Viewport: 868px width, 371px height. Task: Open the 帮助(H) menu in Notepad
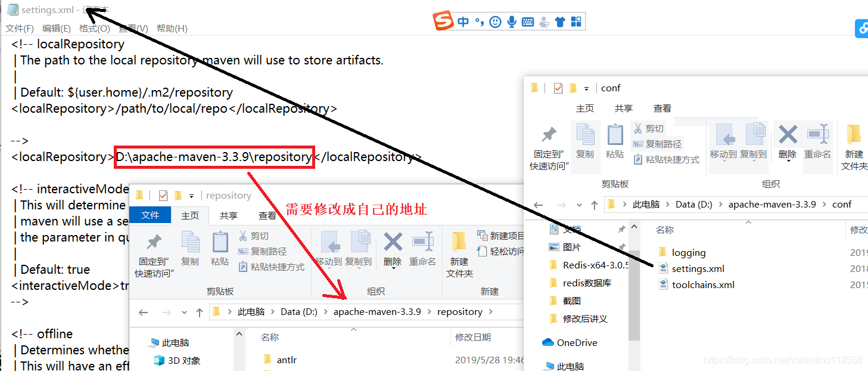(x=172, y=28)
